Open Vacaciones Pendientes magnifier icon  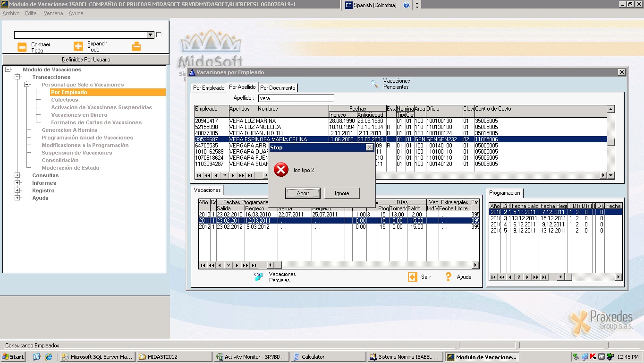point(374,84)
